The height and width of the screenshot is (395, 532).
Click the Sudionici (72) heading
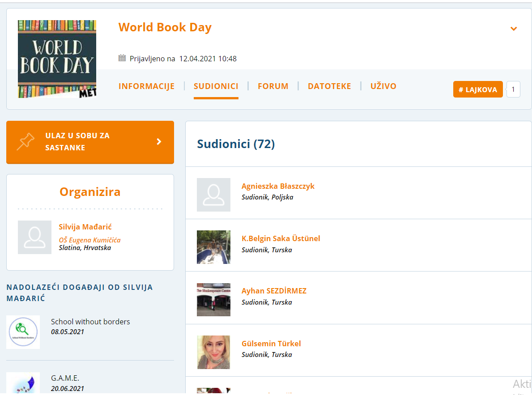(236, 144)
